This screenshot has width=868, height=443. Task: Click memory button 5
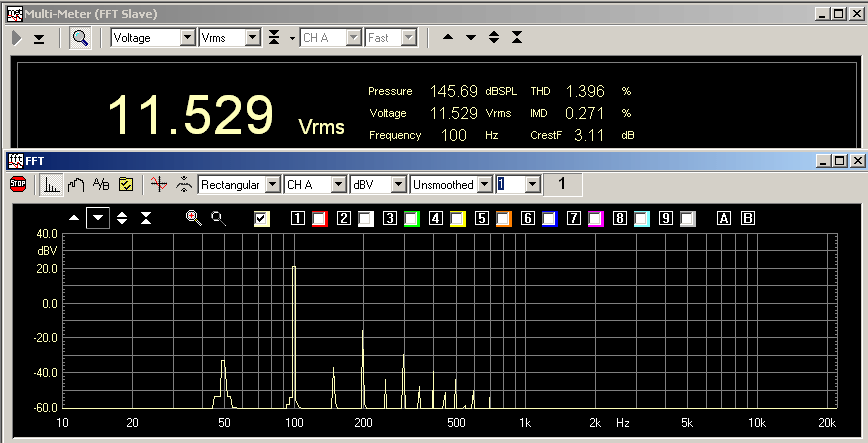click(x=482, y=218)
